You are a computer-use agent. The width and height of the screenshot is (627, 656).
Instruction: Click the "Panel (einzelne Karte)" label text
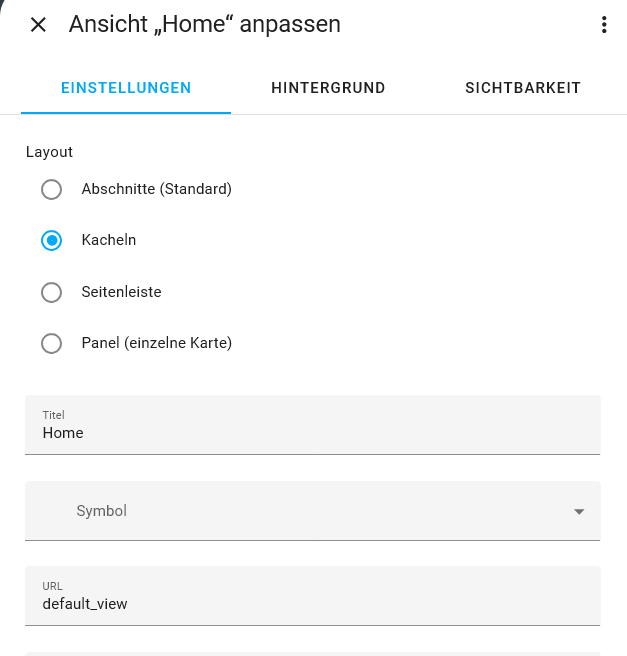(x=157, y=344)
